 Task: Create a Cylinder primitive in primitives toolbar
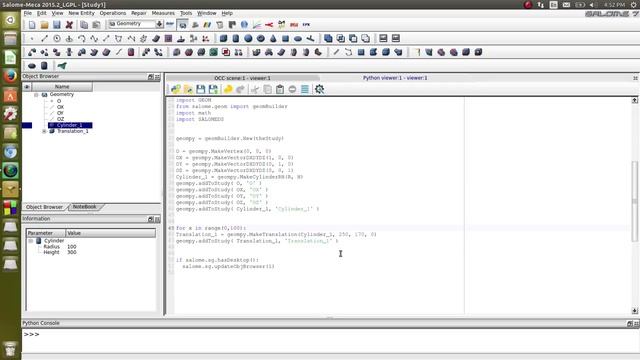click(236, 39)
